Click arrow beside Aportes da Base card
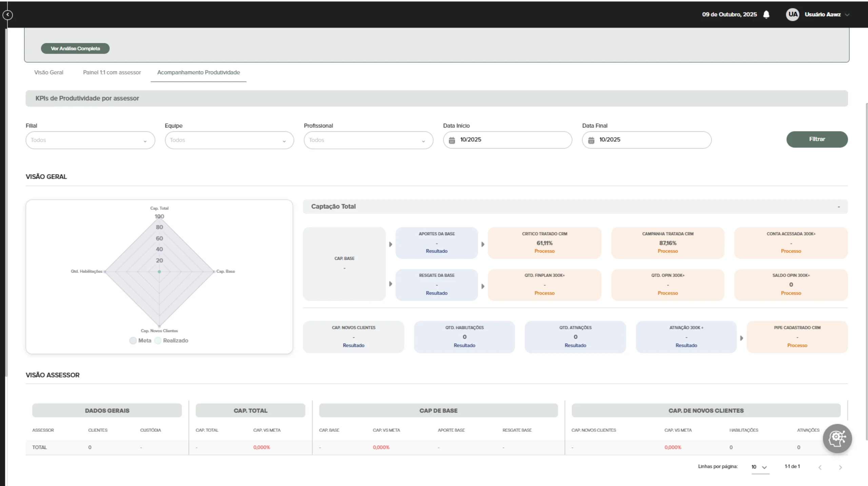 [390, 244]
